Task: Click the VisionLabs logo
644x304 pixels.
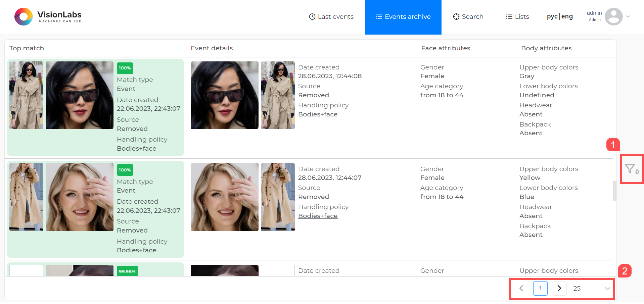Action: click(x=47, y=16)
